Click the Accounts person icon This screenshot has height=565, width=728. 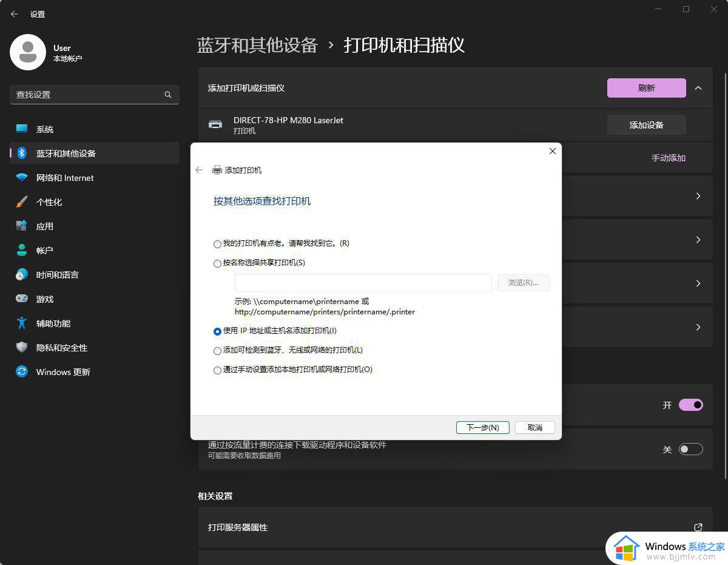(x=22, y=250)
